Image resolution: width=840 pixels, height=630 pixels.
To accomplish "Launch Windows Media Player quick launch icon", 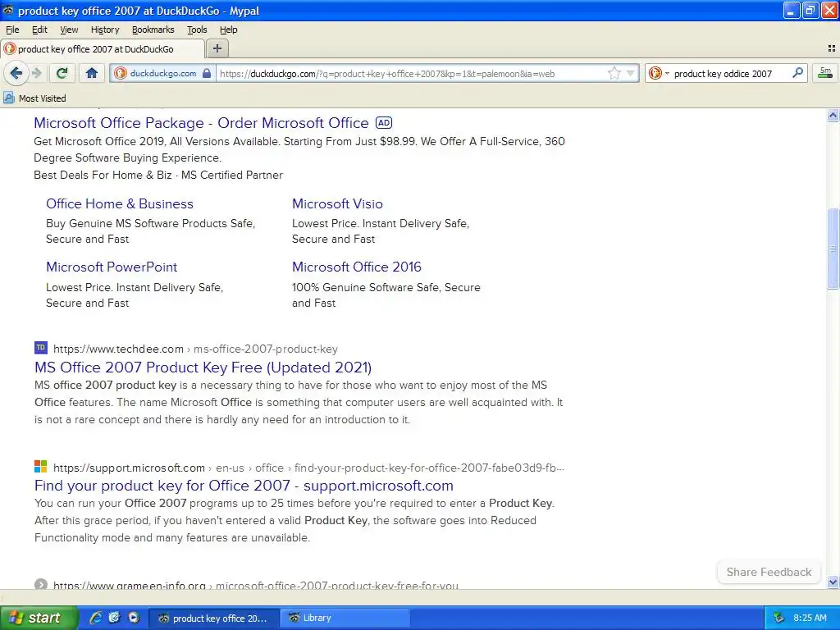I will (x=134, y=618).
